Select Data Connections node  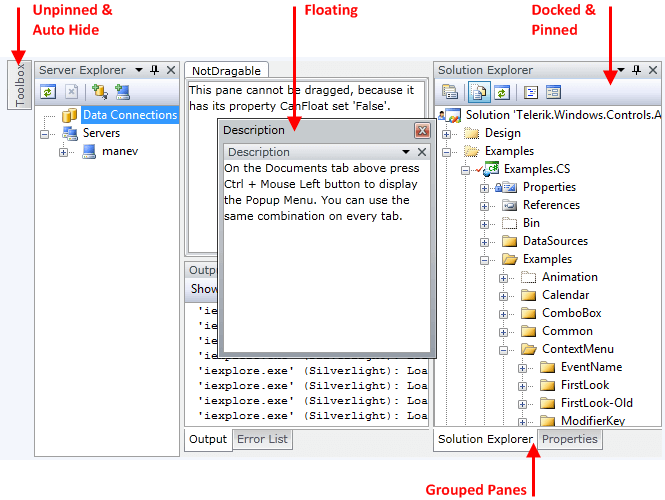pyautogui.click(x=130, y=115)
